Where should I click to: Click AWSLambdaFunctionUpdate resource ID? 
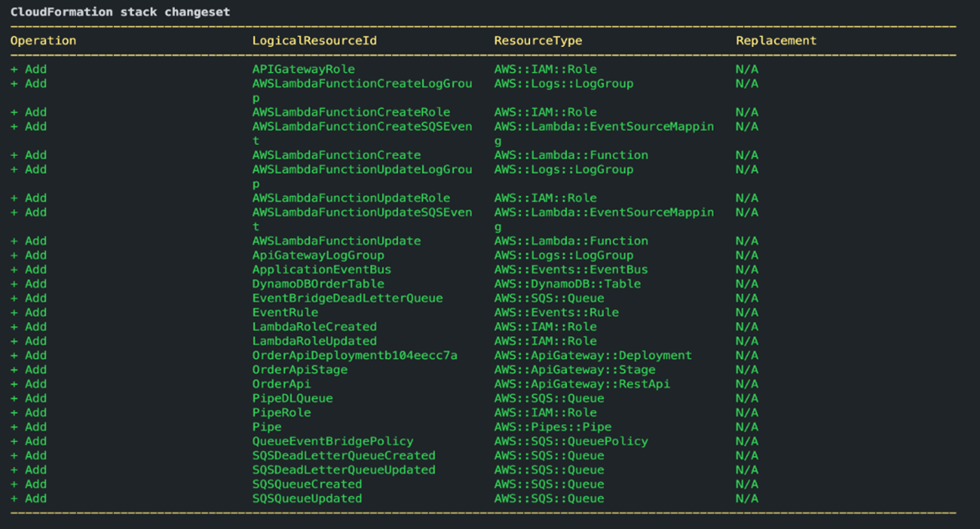[x=336, y=241]
